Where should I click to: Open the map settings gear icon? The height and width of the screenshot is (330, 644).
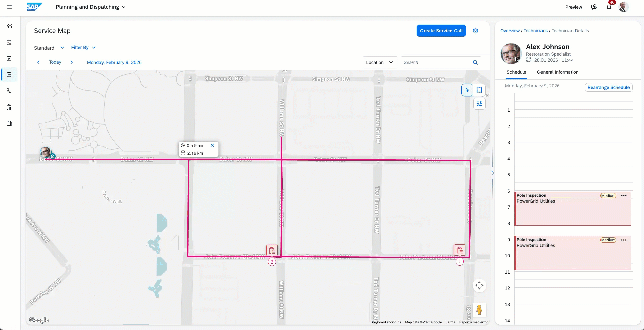pos(476,31)
